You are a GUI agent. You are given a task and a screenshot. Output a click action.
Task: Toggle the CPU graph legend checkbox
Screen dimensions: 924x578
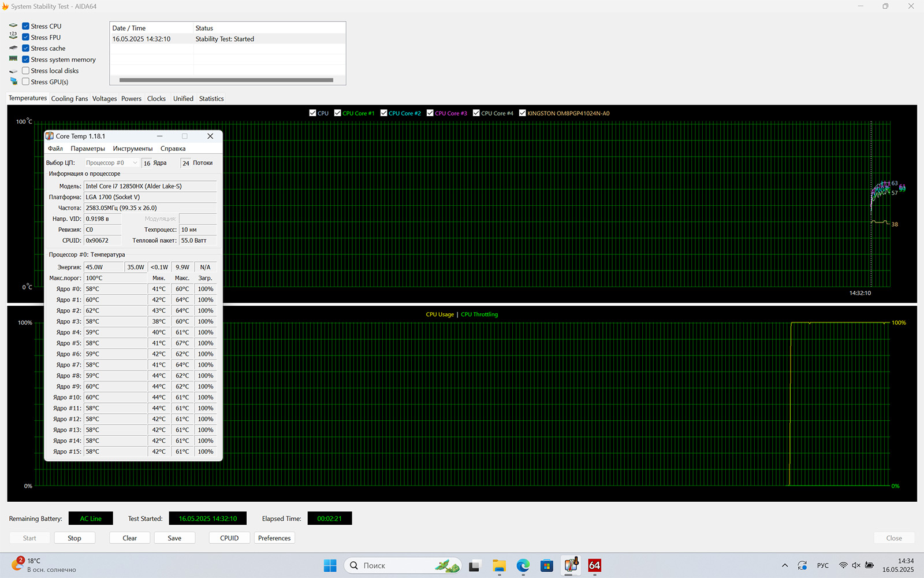(312, 113)
